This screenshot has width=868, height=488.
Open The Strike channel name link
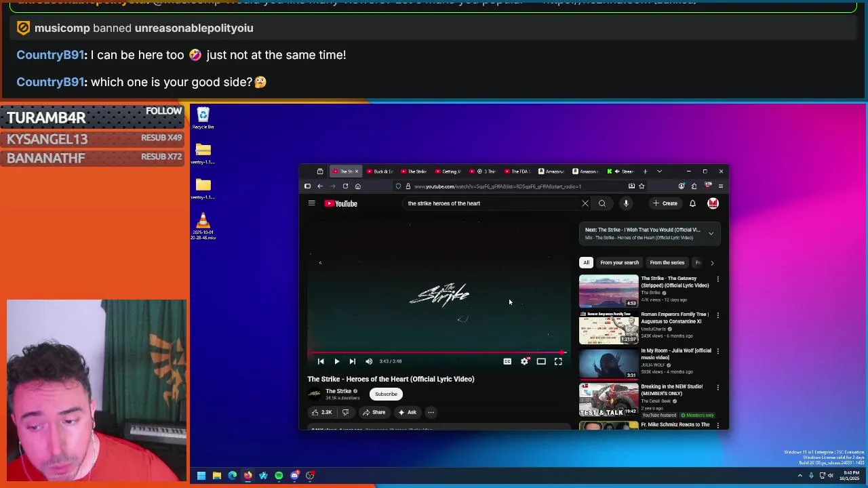338,391
